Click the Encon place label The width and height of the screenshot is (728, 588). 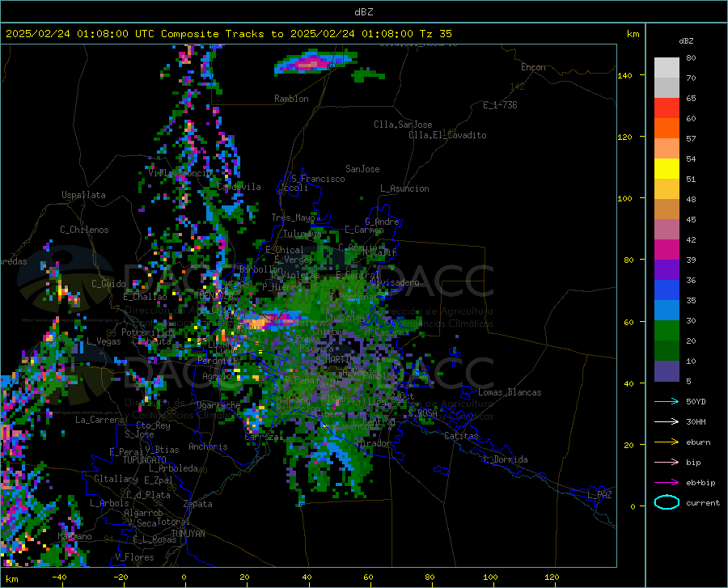533,67
